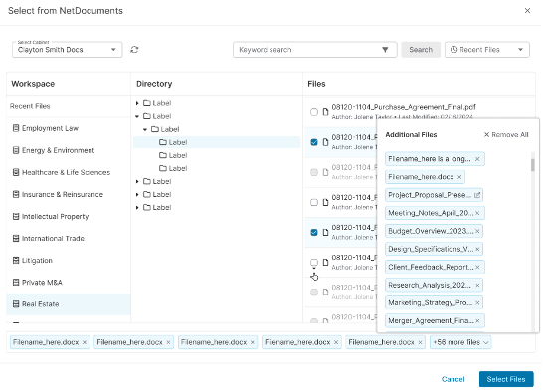Click the Recent Files clock icon
This screenshot has height=392, width=543.
pyautogui.click(x=453, y=50)
